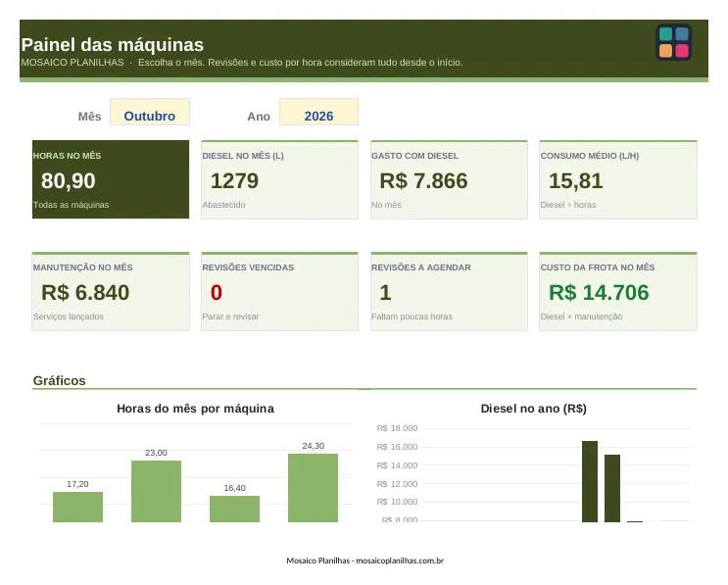The width and height of the screenshot is (728, 585).
Task: Select the 'CUSTO DA FROTA NO MÊS' heading
Action: (x=598, y=268)
